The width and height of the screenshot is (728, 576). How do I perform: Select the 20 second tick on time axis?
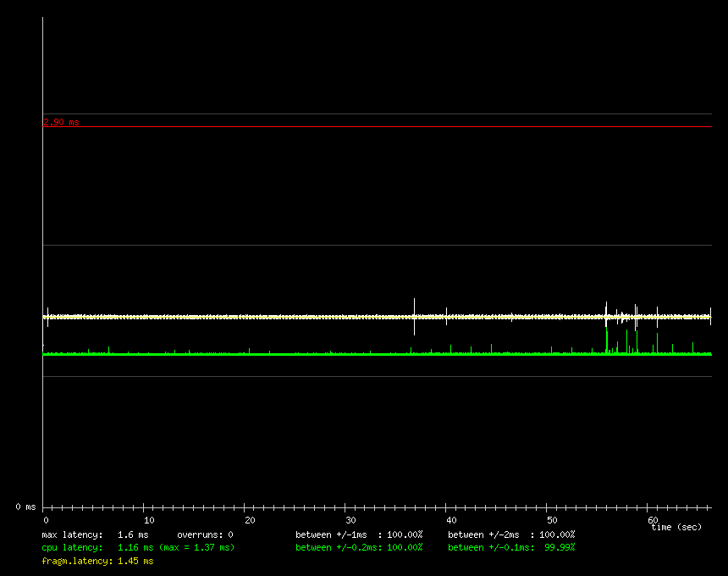tap(249, 520)
